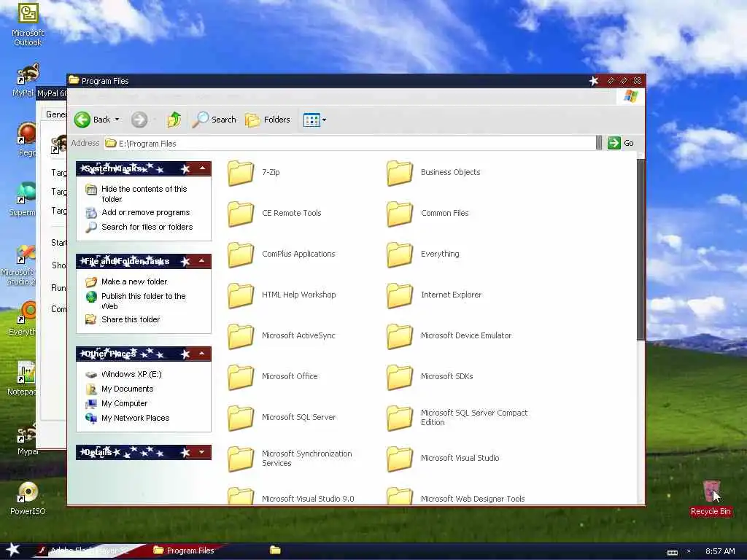
Task: Click the star Start button on taskbar
Action: pos(13,550)
